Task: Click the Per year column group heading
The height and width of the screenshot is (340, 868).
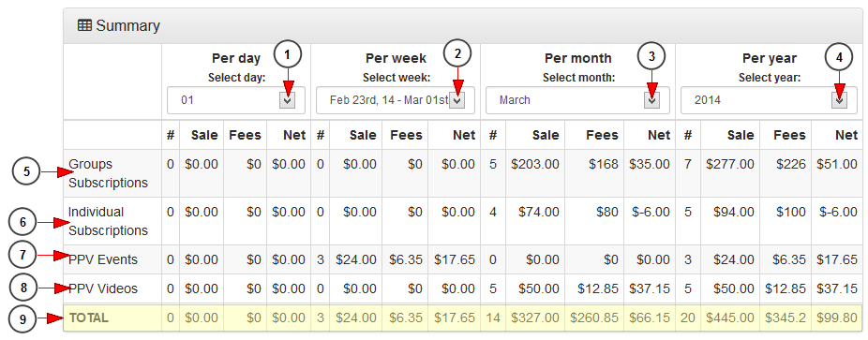Action: click(x=770, y=58)
